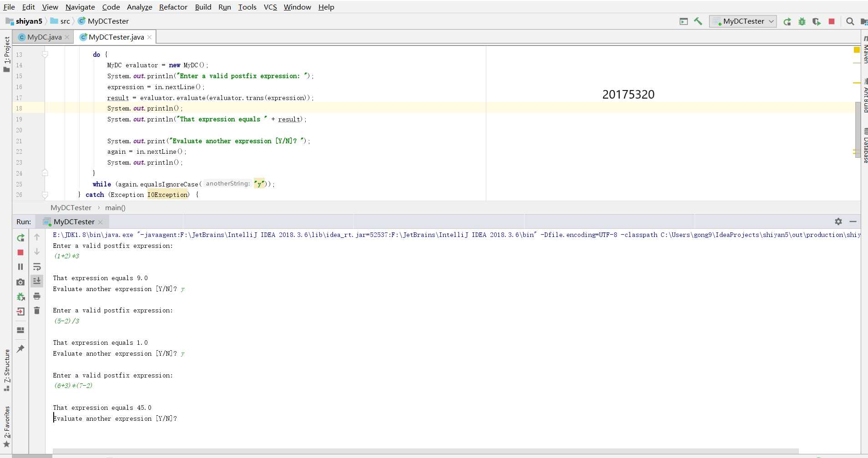Click the Debug bug icon in the toolbar
Image resolution: width=868 pixels, height=458 pixels.
(802, 21)
